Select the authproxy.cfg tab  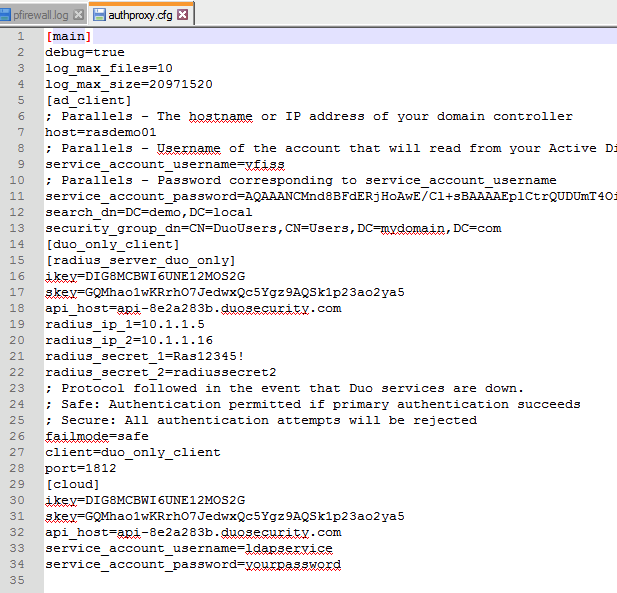[141, 15]
